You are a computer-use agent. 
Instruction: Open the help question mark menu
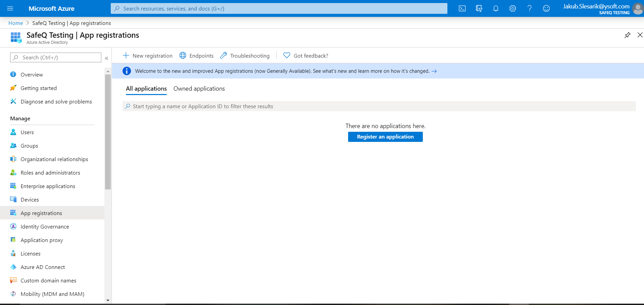(530, 8)
